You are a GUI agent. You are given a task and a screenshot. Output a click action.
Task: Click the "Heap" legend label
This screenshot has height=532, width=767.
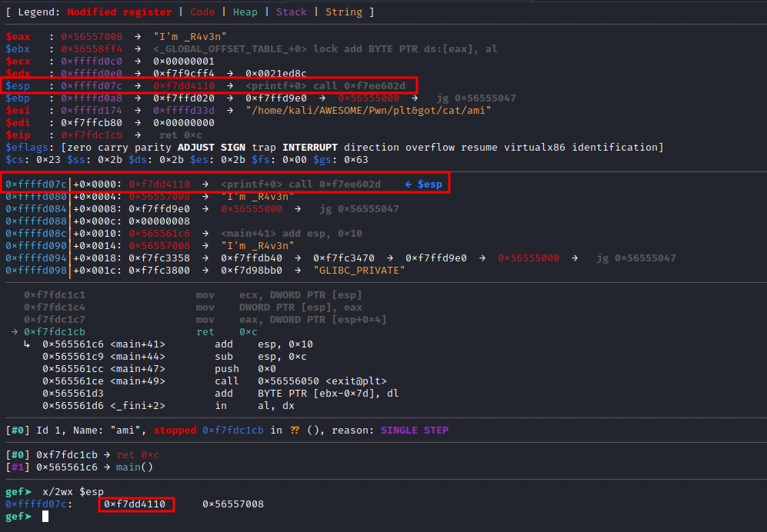245,12
